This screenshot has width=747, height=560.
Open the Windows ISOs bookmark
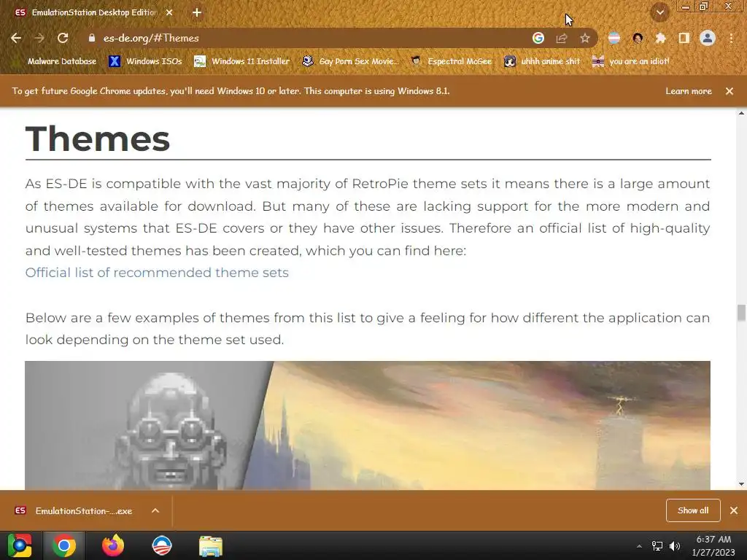pos(146,61)
